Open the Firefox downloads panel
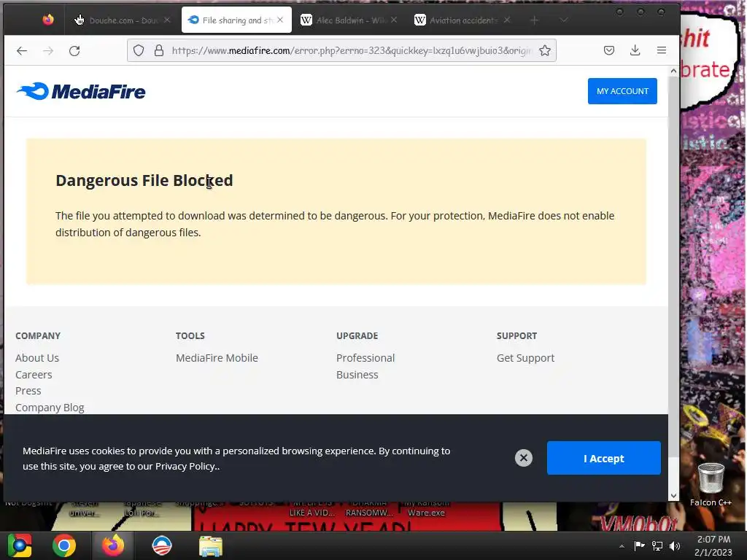This screenshot has height=560, width=747. click(635, 50)
